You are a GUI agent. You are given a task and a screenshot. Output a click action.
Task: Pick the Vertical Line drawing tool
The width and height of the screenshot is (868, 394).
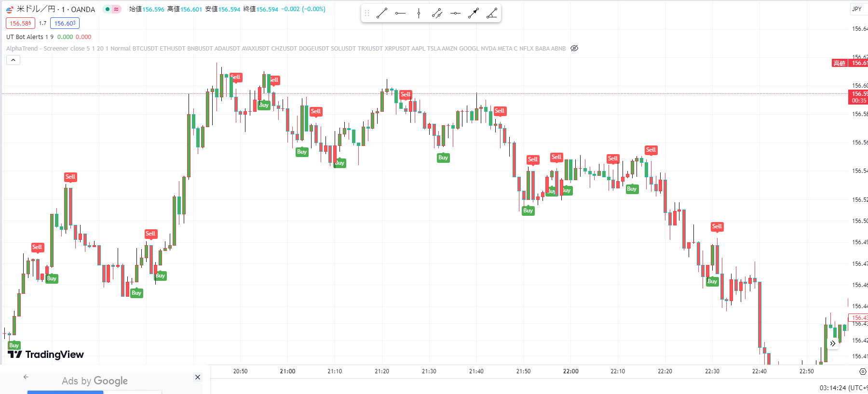tap(419, 13)
